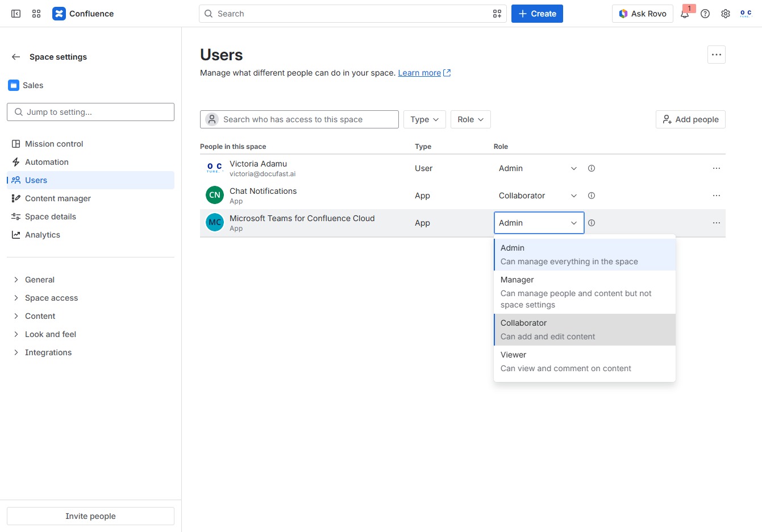
Task: Open Users in sidebar
Action: 90,180
